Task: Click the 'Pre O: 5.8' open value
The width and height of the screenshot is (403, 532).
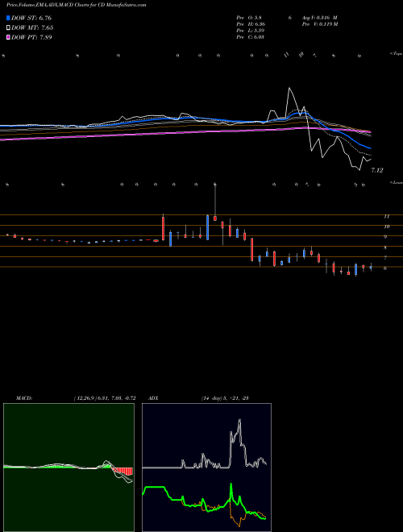Action: (x=249, y=18)
